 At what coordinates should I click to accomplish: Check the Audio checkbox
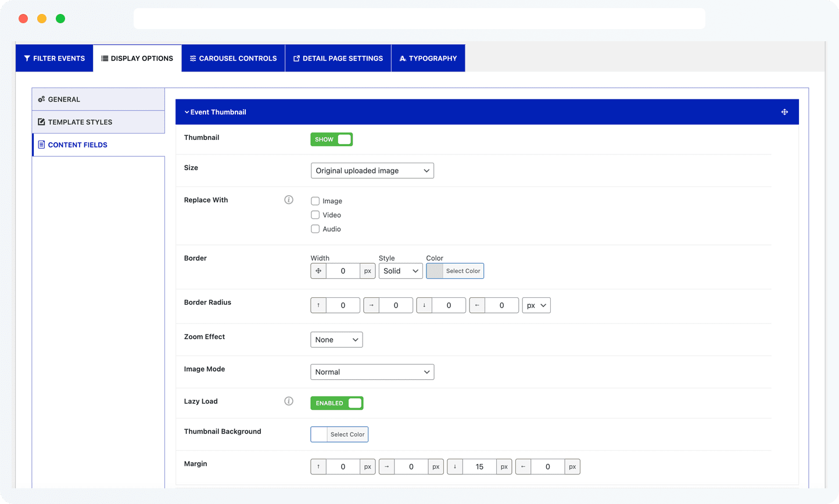click(x=315, y=229)
